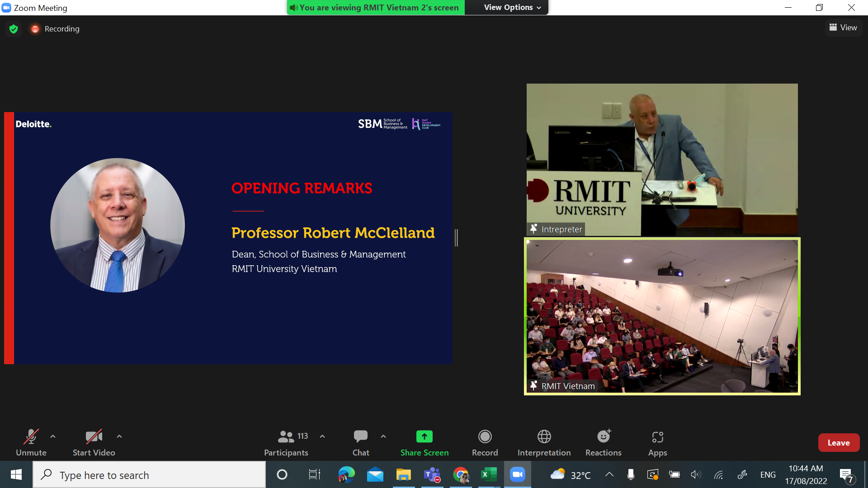The image size is (868, 488).
Task: Click the green 'You are viewing RMIT Vietnam 2's screen' banner
Action: coord(376,7)
